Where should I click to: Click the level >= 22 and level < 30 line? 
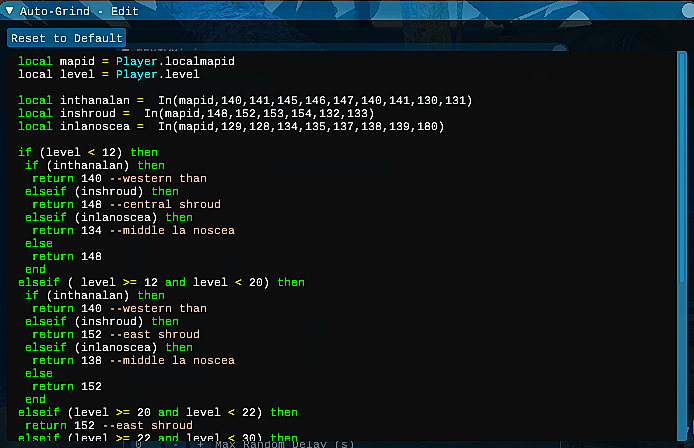point(158,438)
